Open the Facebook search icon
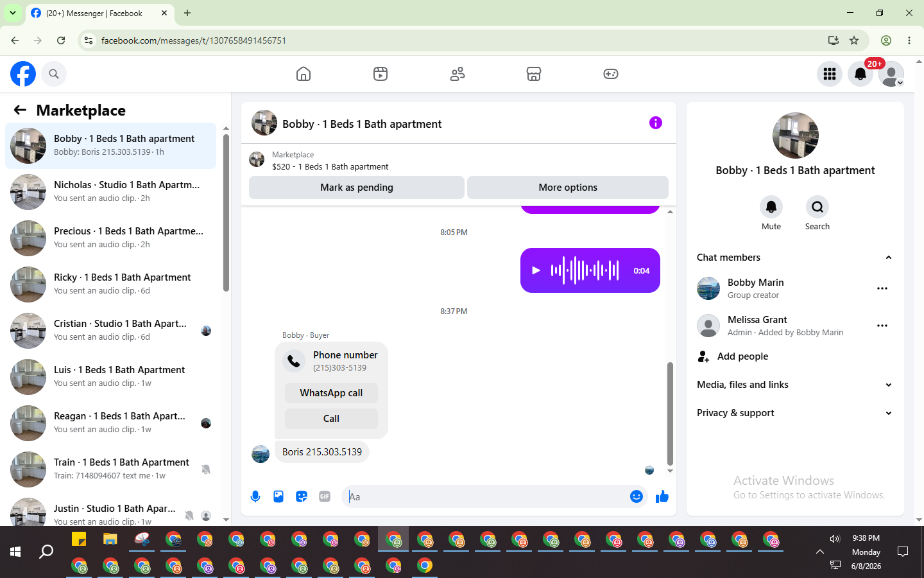Viewport: 924px width, 578px height. [x=54, y=74]
